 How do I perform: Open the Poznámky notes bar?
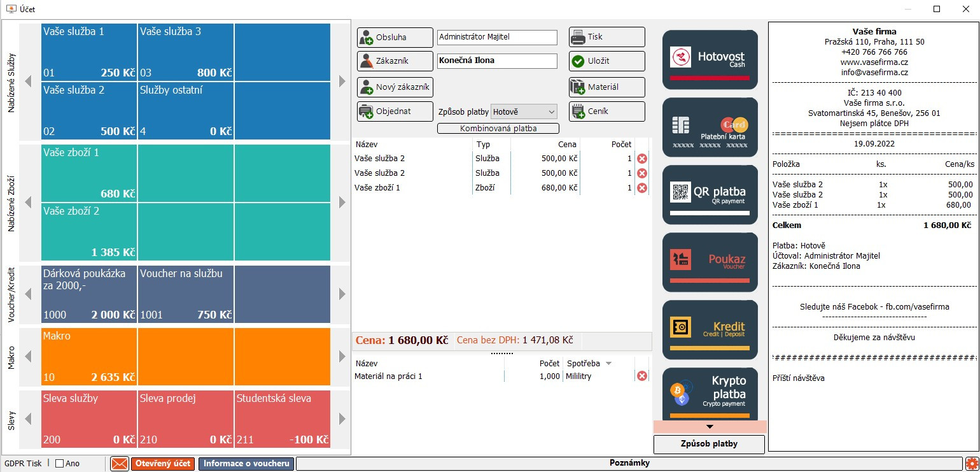coord(629,464)
